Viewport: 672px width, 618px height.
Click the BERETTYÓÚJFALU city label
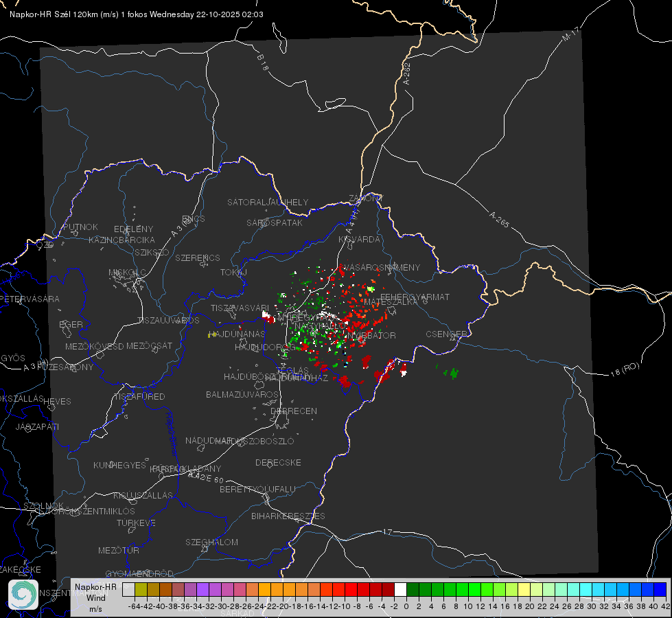point(257,490)
